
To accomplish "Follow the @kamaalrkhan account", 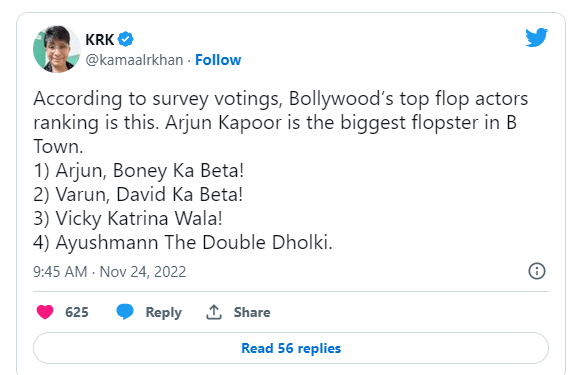I will (x=218, y=60).
